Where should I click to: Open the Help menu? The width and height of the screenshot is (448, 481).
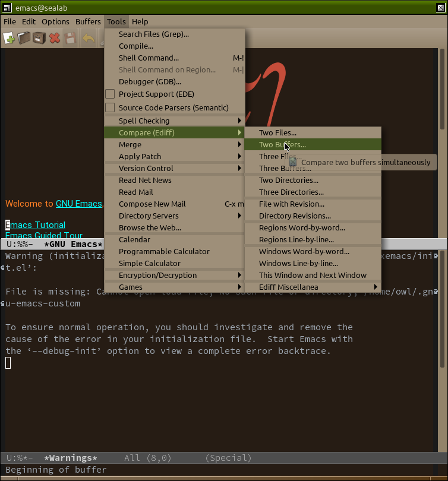[140, 22]
